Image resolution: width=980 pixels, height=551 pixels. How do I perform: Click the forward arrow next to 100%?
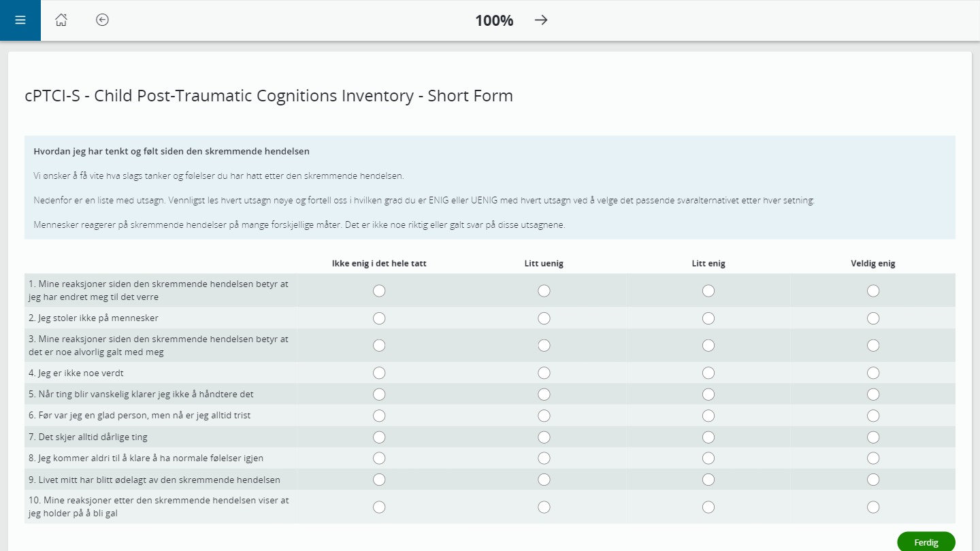pos(541,20)
